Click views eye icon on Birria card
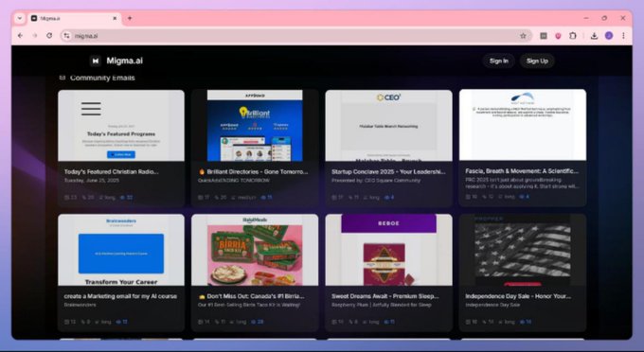 click(x=254, y=322)
